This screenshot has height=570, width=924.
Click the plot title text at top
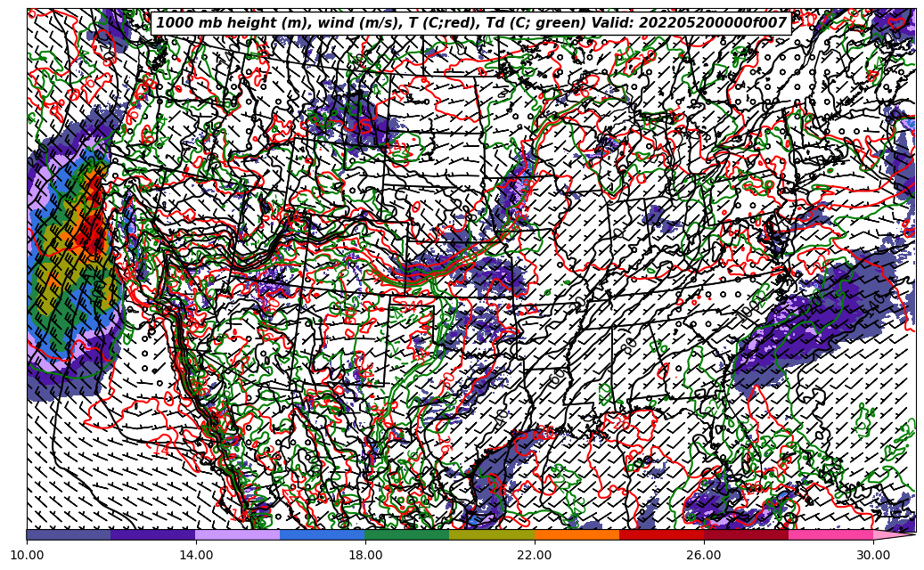tap(471, 22)
